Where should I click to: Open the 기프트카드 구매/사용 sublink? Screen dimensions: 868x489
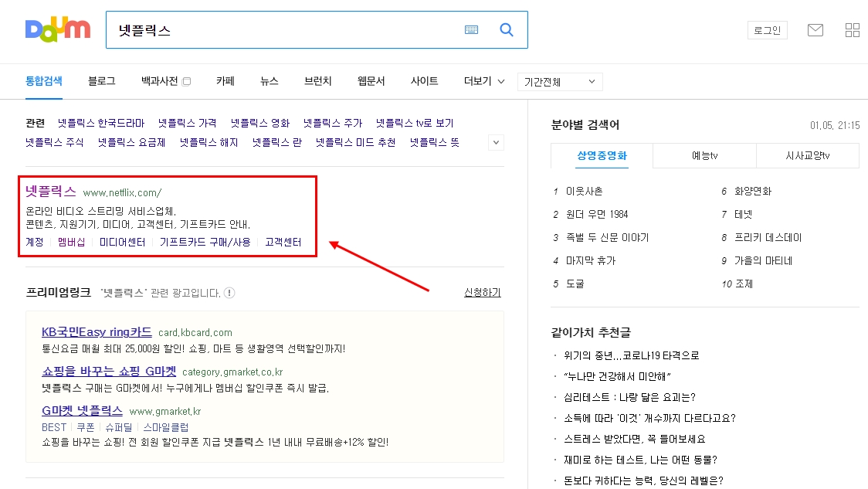[x=205, y=242]
